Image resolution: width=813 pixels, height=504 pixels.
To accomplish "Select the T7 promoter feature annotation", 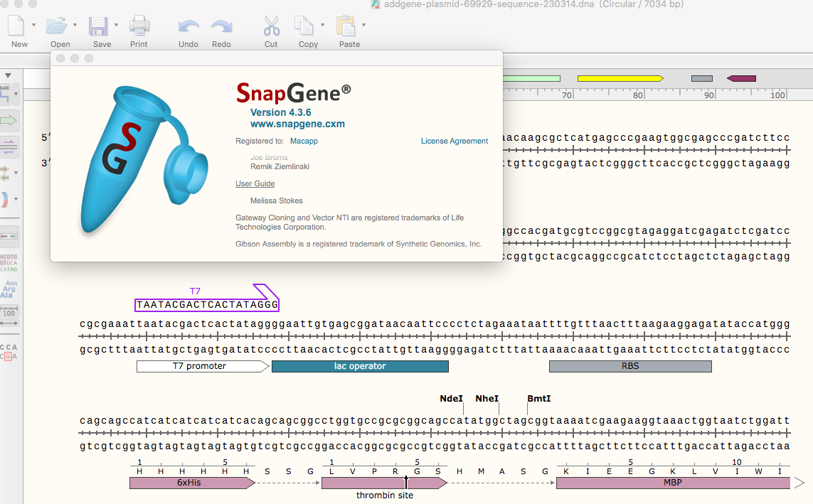I will [202, 366].
